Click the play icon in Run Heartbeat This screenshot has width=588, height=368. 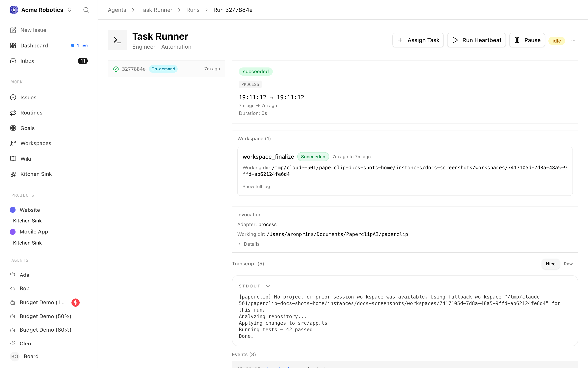click(x=455, y=40)
